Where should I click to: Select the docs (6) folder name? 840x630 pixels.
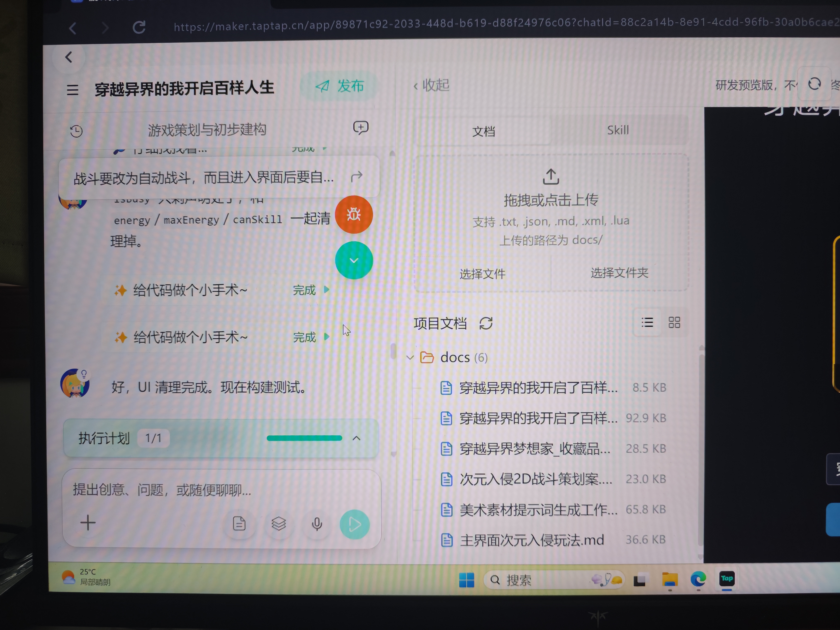[x=464, y=357]
